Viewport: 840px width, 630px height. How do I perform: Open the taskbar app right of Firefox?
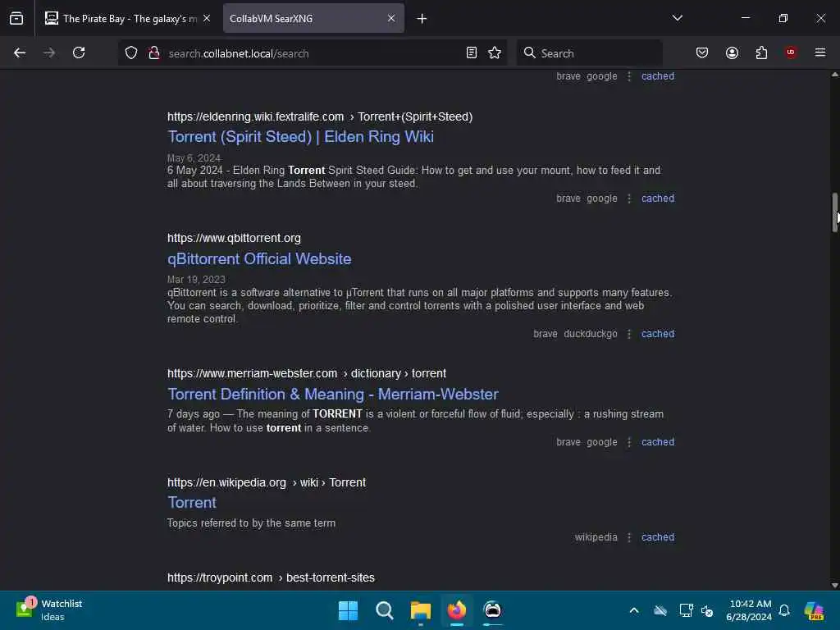493,610
